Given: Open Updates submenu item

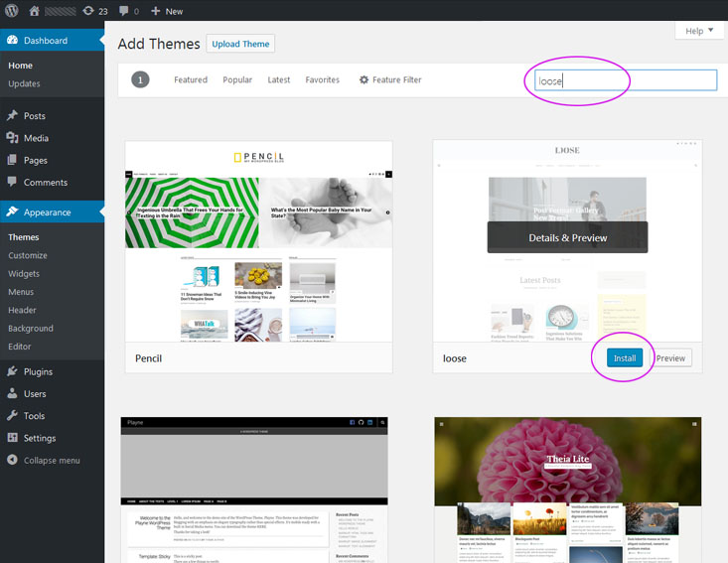Looking at the screenshot, I should [24, 83].
